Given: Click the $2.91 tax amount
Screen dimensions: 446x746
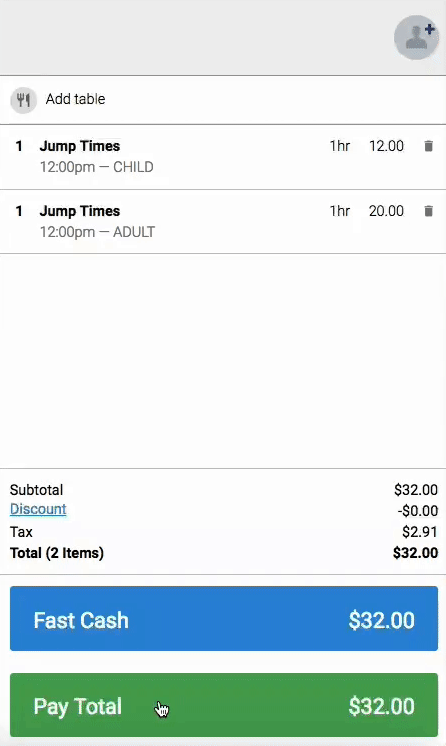Looking at the screenshot, I should point(420,531).
